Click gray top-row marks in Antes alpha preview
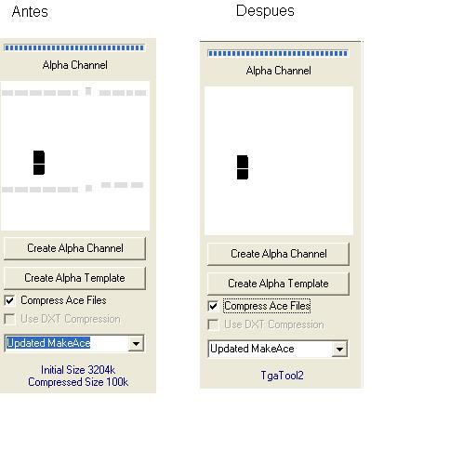The image size is (476, 476). pyautogui.click(x=73, y=92)
